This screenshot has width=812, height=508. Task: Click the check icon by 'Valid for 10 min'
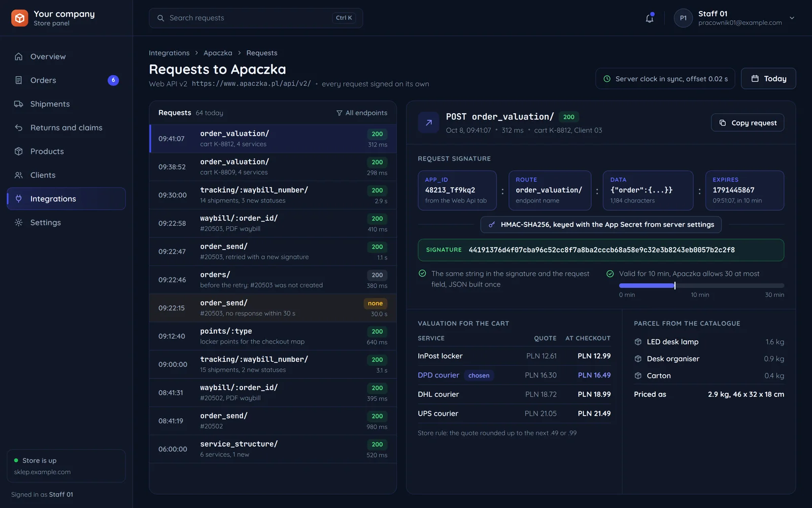point(610,274)
